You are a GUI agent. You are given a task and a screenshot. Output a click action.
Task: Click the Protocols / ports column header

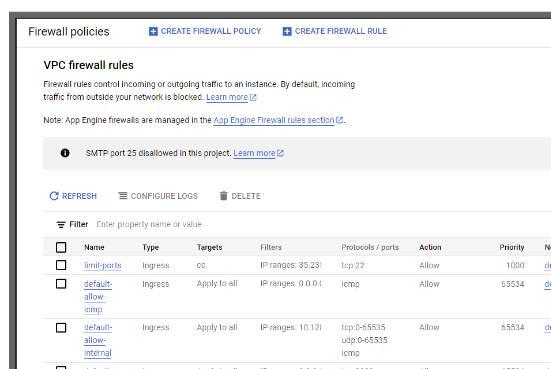point(370,247)
